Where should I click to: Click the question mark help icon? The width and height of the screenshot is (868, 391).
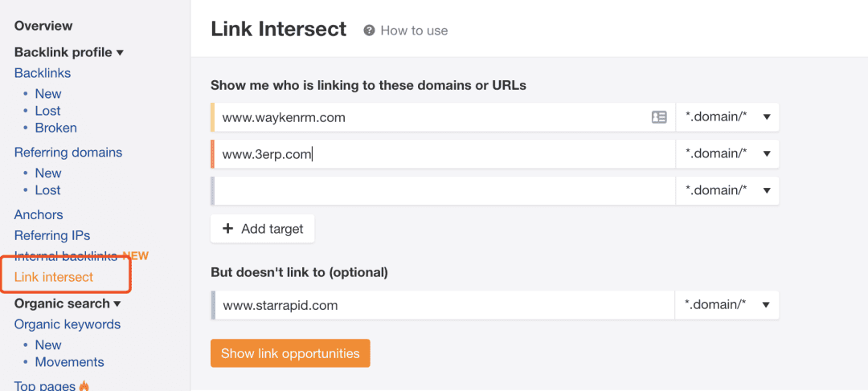[x=369, y=31]
